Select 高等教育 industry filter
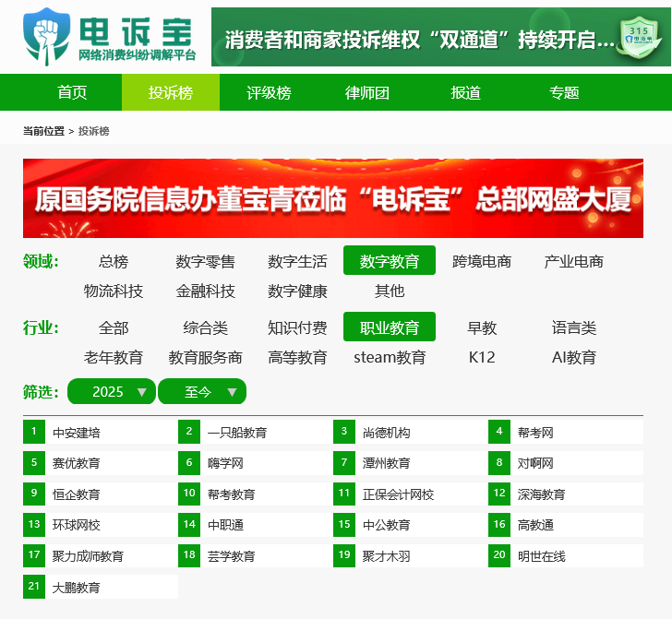This screenshot has height=619, width=672. click(297, 357)
